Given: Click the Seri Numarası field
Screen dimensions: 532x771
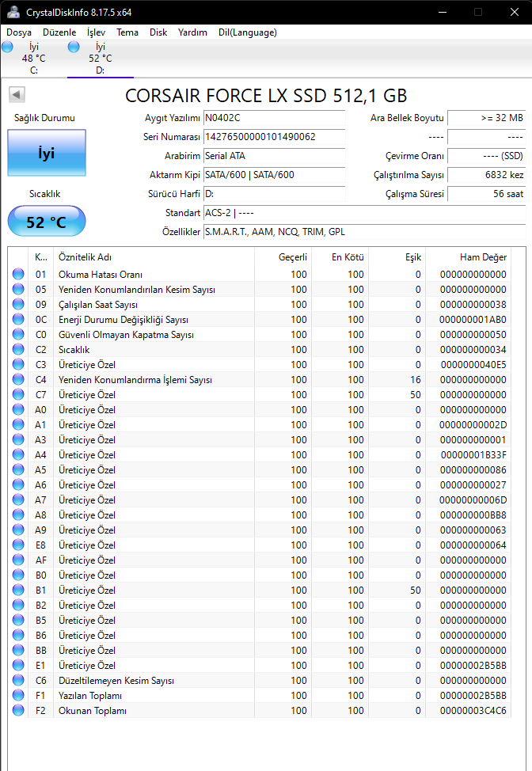Looking at the screenshot, I should [275, 137].
